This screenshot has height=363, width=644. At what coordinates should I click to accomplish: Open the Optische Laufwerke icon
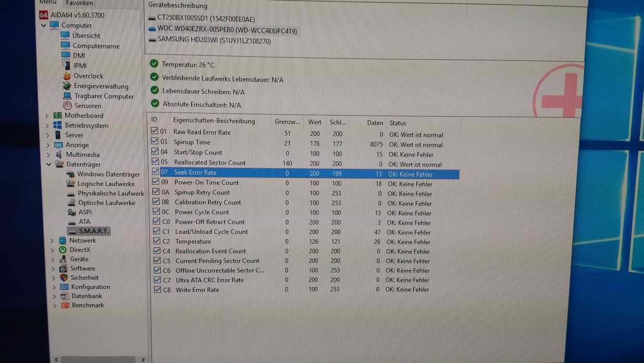(x=72, y=203)
